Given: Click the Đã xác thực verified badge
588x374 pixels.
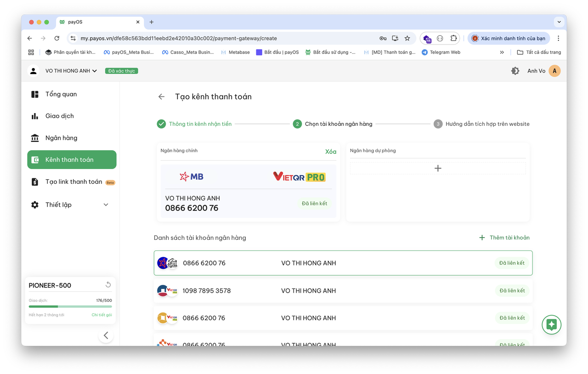Looking at the screenshot, I should pos(122,71).
